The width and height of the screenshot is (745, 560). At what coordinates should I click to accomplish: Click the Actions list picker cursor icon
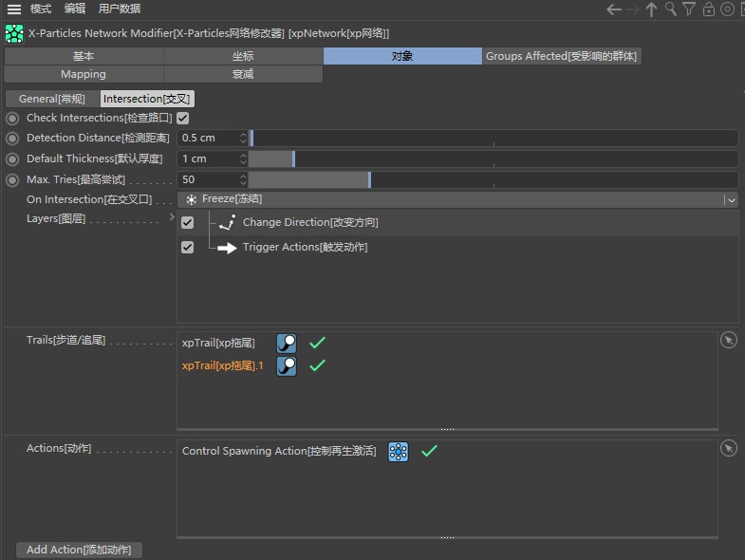click(x=728, y=448)
